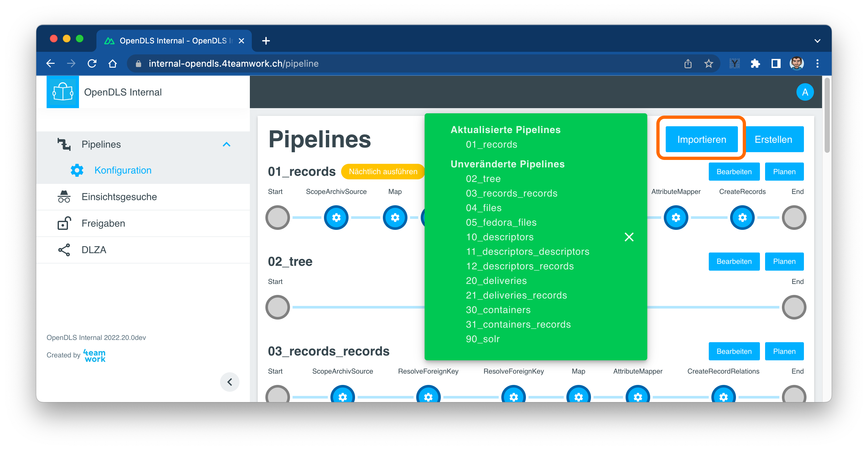Click the share icon in address bar
This screenshot has width=868, height=450.
pyautogui.click(x=688, y=63)
